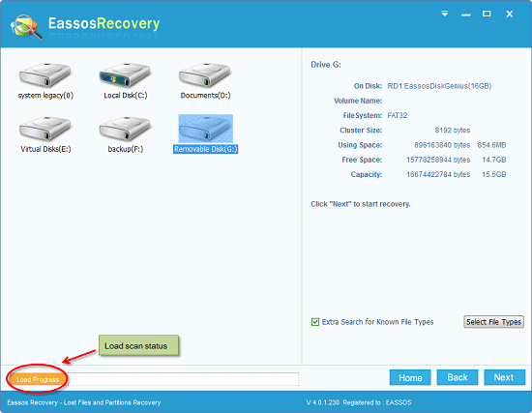Viewport: 532px width, 413px height.
Task: Click the version V 4.0.1.230 text
Action: click(323, 402)
